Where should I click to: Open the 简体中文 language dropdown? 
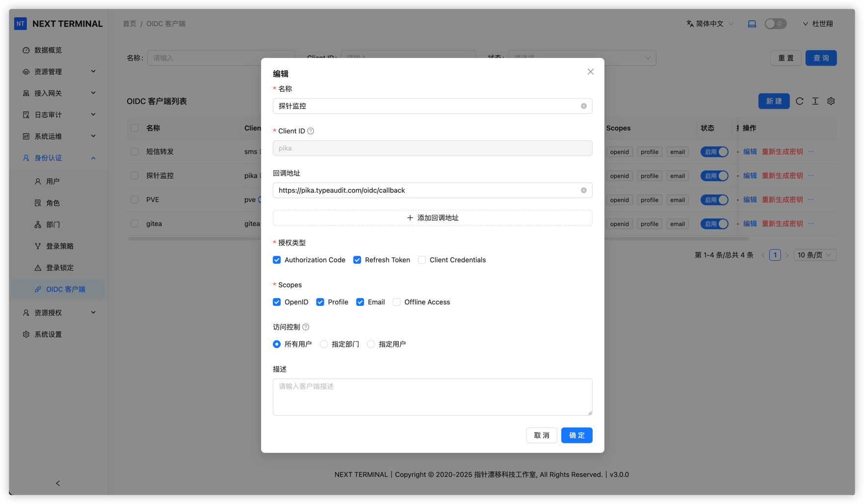coord(709,24)
